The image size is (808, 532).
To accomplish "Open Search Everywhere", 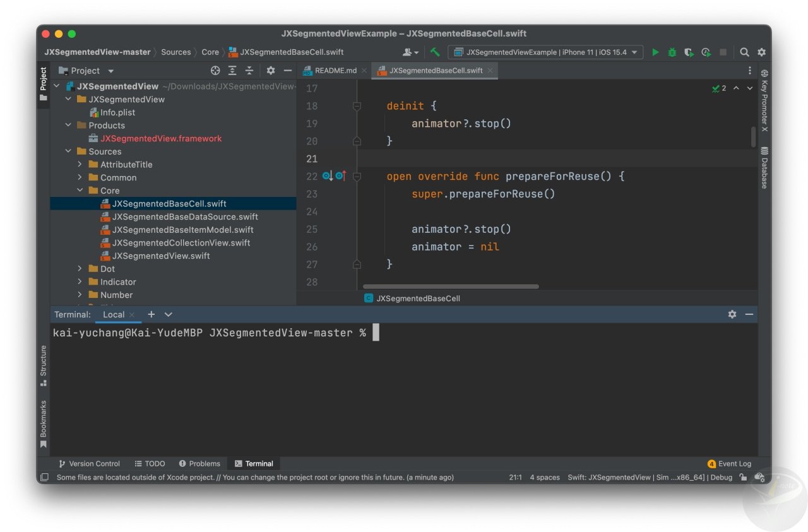I will [x=744, y=52].
